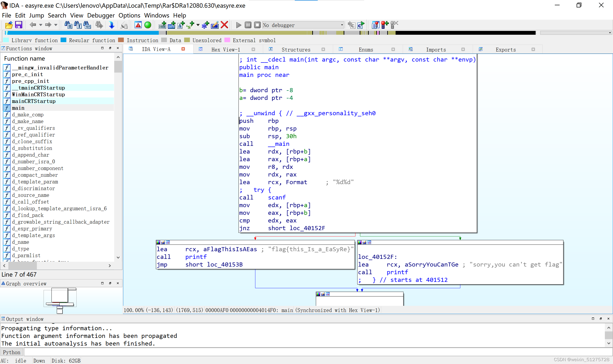Click the pencil edit icon in toolbar
Viewport: 613px width, 364px height.
pyautogui.click(x=215, y=25)
